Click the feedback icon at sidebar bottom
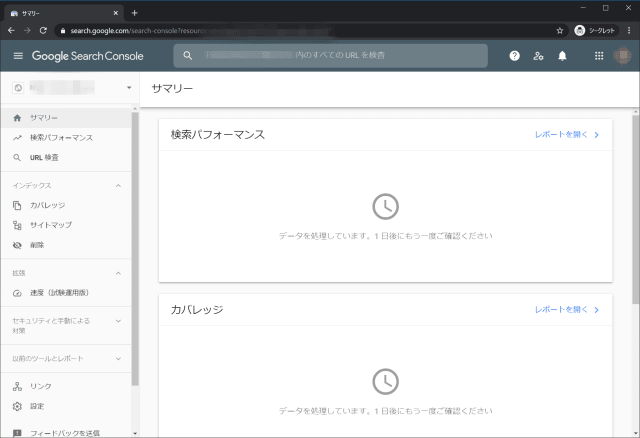 (x=17, y=433)
